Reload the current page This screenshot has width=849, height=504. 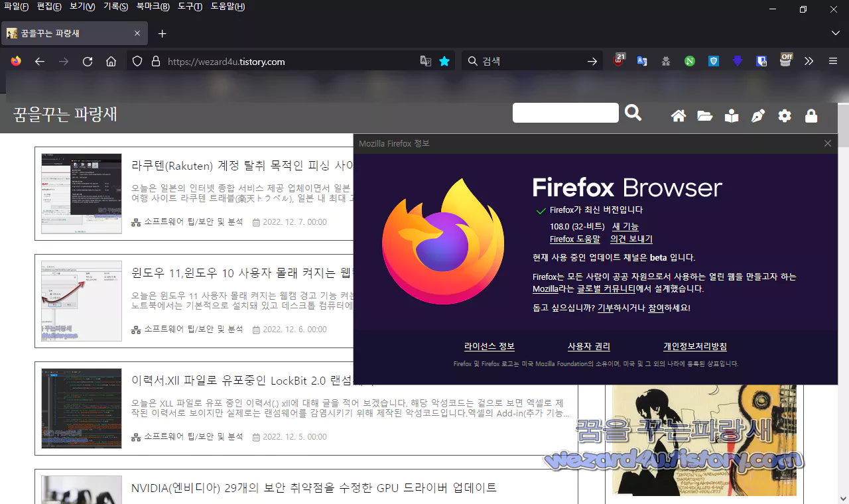click(x=88, y=61)
